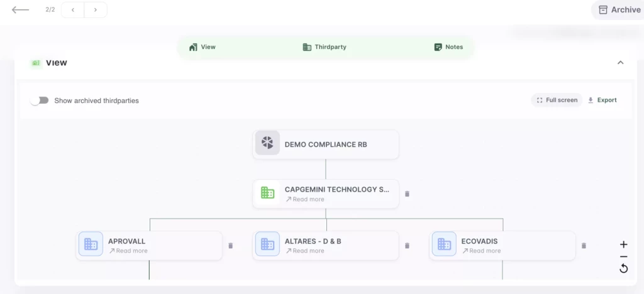Image resolution: width=644 pixels, height=294 pixels.
Task: Open Read more for ECOVADIS
Action: click(x=481, y=251)
